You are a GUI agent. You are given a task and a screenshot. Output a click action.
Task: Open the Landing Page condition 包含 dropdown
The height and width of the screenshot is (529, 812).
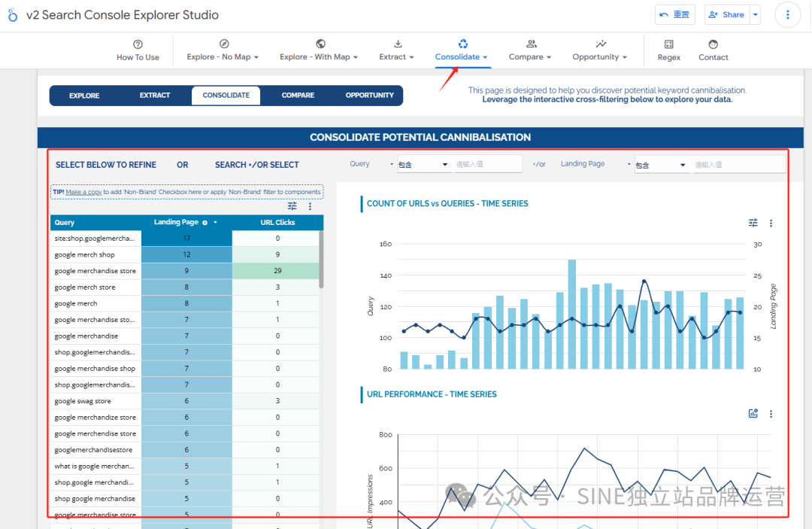662,165
